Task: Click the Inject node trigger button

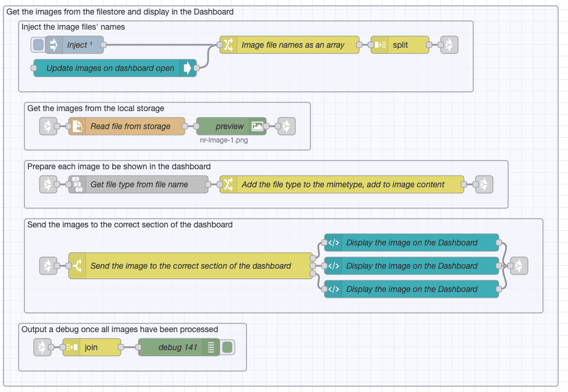Action: click(38, 45)
